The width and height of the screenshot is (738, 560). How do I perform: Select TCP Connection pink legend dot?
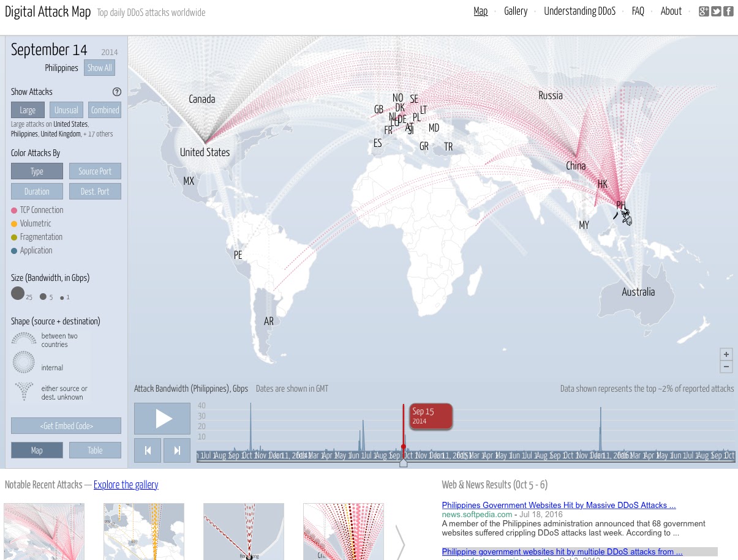click(14, 211)
